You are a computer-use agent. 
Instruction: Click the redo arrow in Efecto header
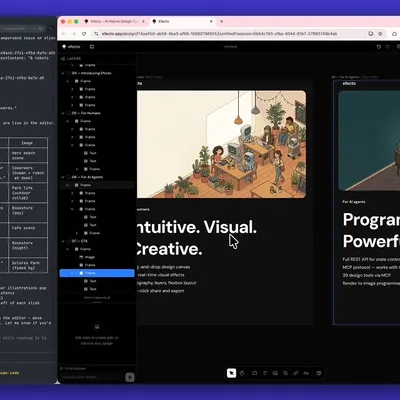[x=387, y=47]
